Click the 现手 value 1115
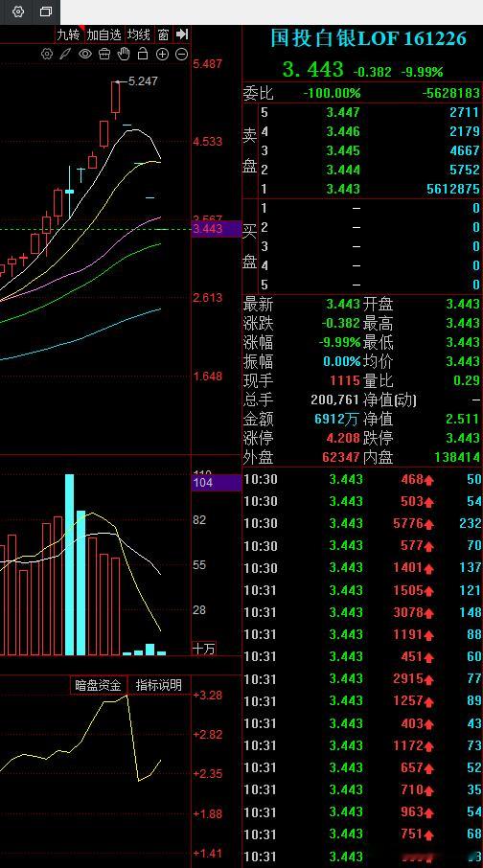 345,381
